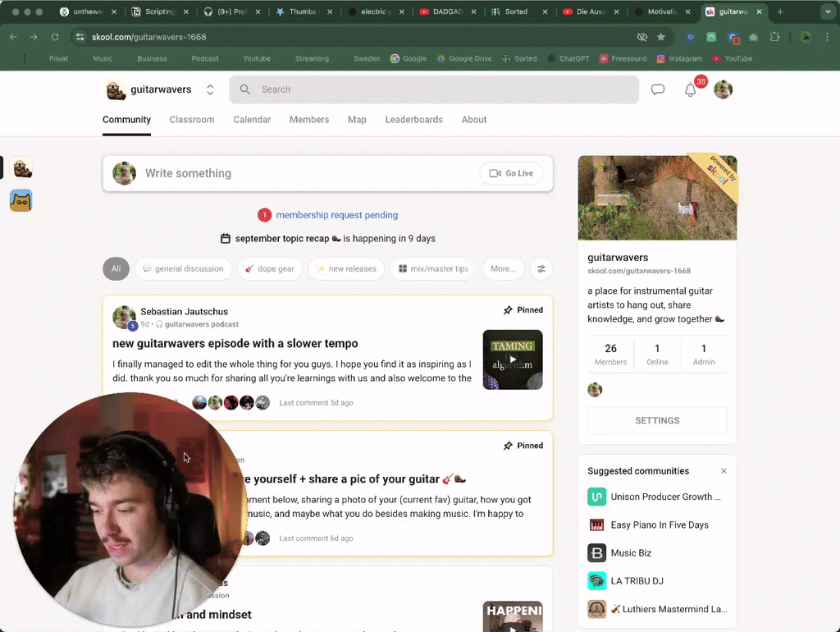Open the guitarwavers podcast category link

point(202,324)
